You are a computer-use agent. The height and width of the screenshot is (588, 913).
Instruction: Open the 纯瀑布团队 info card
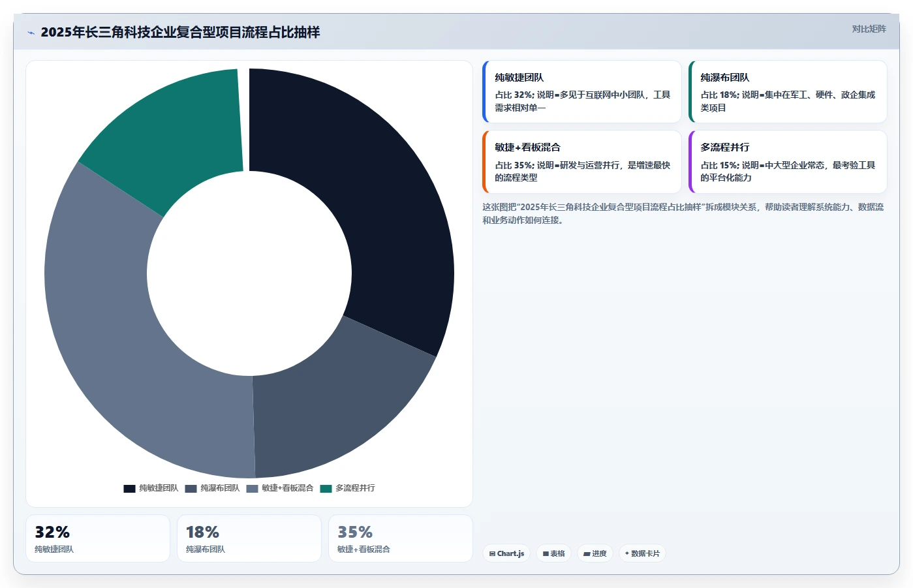[788, 92]
